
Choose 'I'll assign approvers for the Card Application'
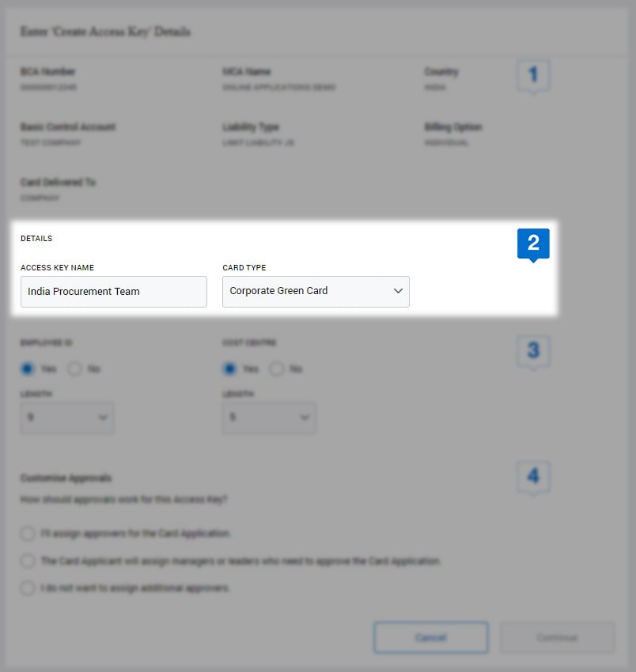28,534
